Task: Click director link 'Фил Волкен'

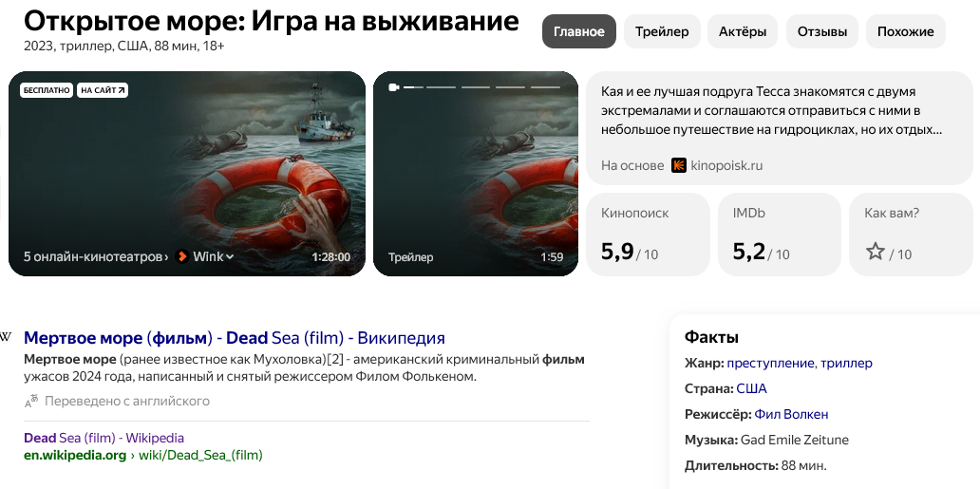Action: point(791,414)
